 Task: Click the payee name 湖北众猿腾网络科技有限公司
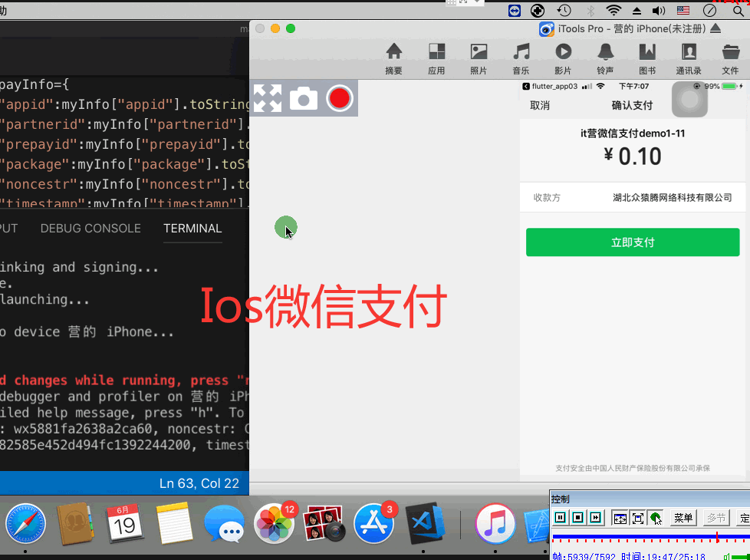tap(672, 198)
